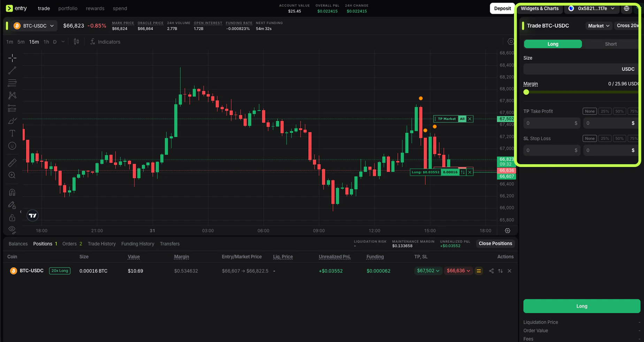Viewport: 644px width, 342px height.
Task: Select the D daily timeframe
Action: [55, 42]
